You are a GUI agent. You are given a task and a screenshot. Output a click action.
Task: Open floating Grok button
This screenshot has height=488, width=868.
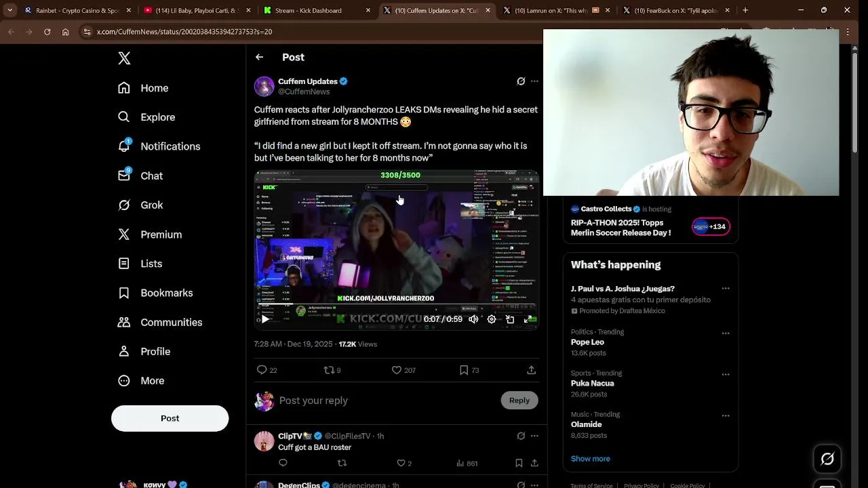[x=827, y=459]
